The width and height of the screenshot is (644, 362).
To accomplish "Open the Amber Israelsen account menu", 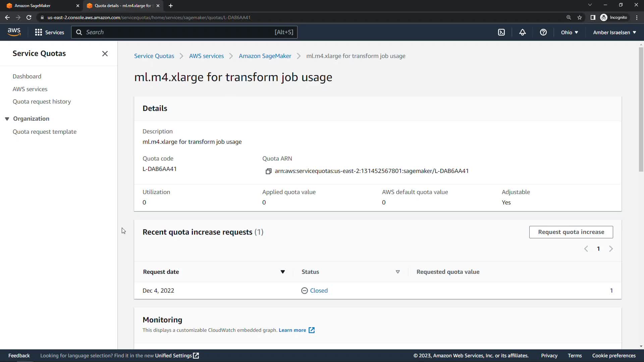I will pos(614,32).
